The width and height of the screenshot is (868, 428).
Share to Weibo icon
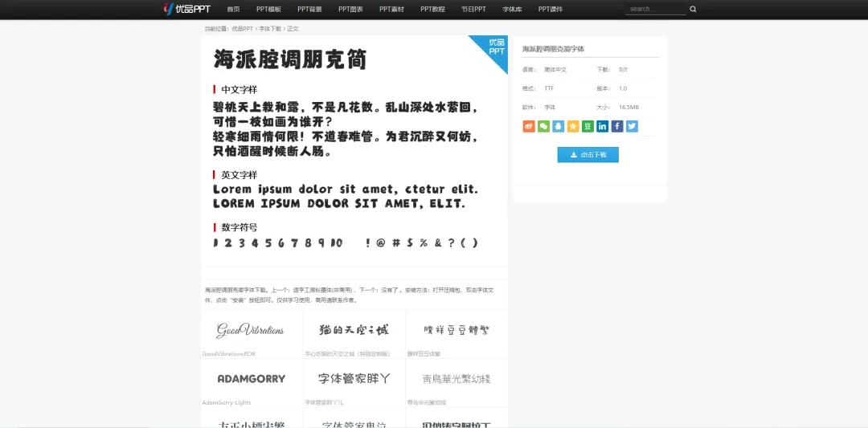[x=529, y=126]
